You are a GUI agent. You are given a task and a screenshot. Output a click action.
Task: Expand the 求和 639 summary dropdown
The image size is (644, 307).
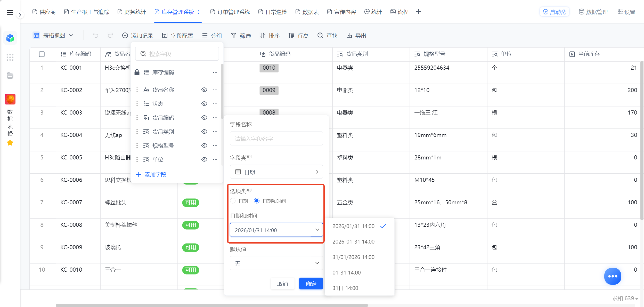point(625,298)
